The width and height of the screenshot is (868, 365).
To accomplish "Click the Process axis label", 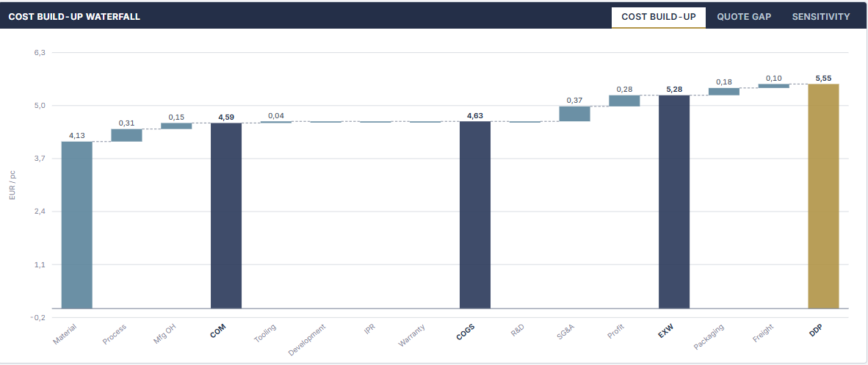I will [x=115, y=334].
